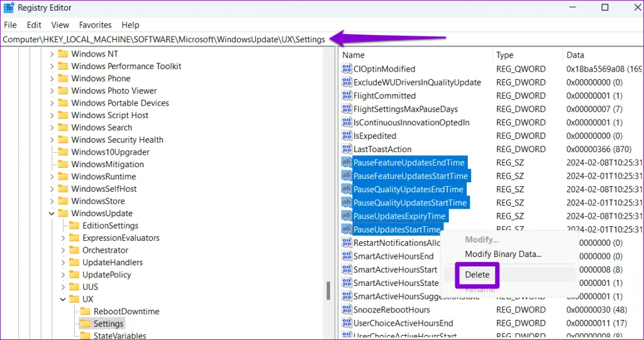
Task: Expand the UpdatePolicy tree node
Action: click(63, 275)
